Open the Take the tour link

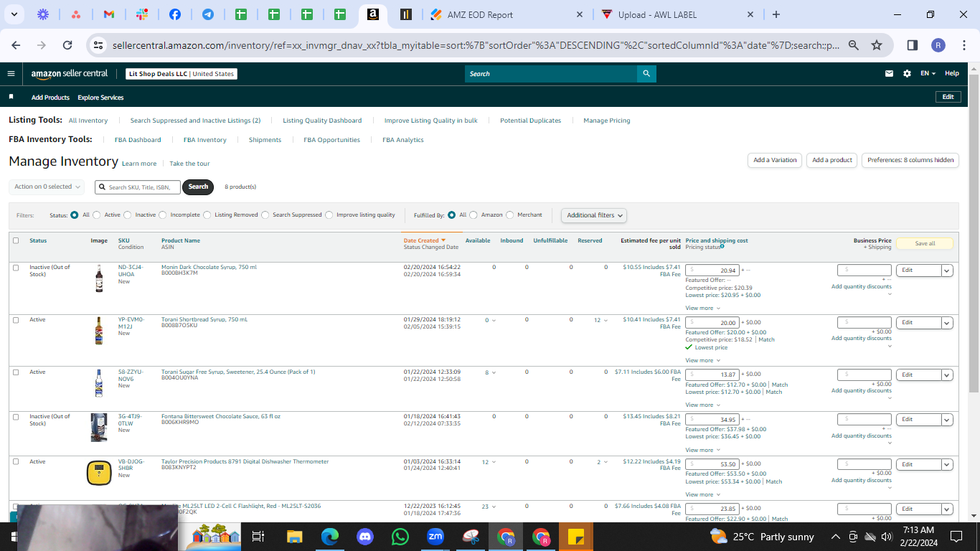(x=189, y=164)
